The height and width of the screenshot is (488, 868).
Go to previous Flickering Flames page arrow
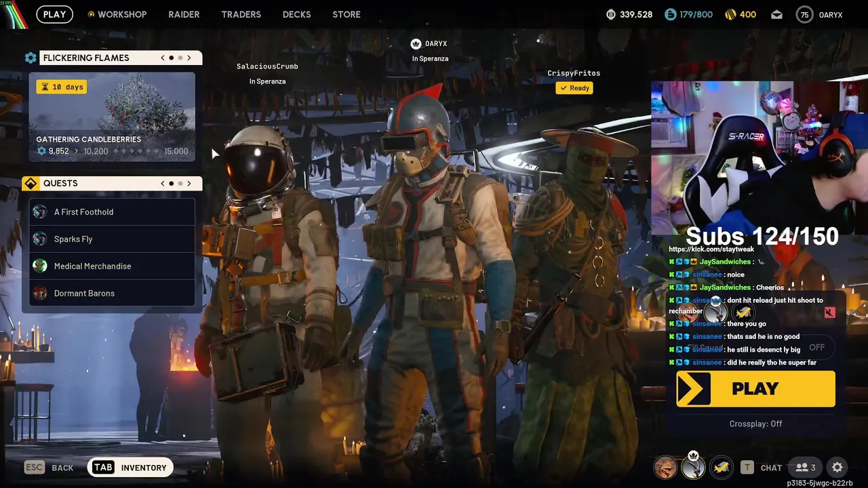[163, 58]
